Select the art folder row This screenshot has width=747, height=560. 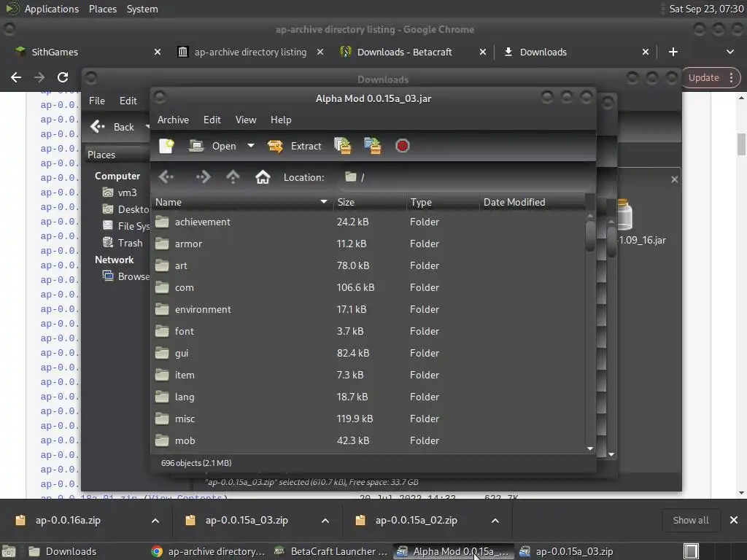368,265
